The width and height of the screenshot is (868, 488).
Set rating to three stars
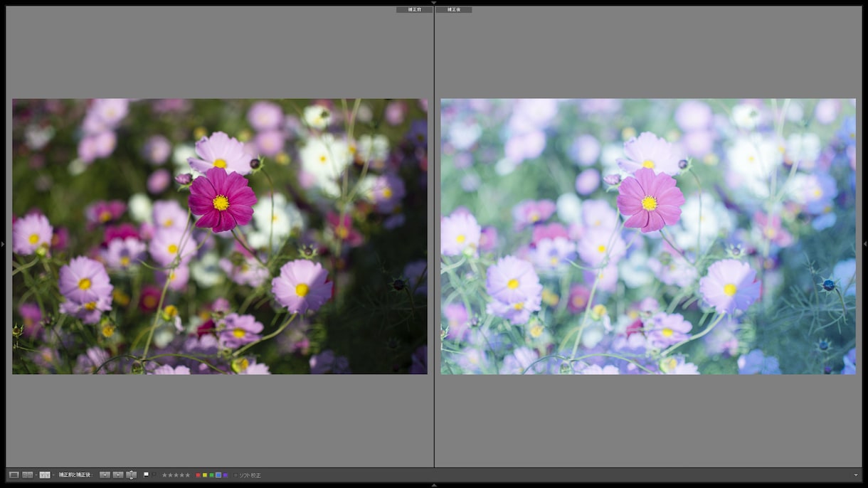click(176, 475)
